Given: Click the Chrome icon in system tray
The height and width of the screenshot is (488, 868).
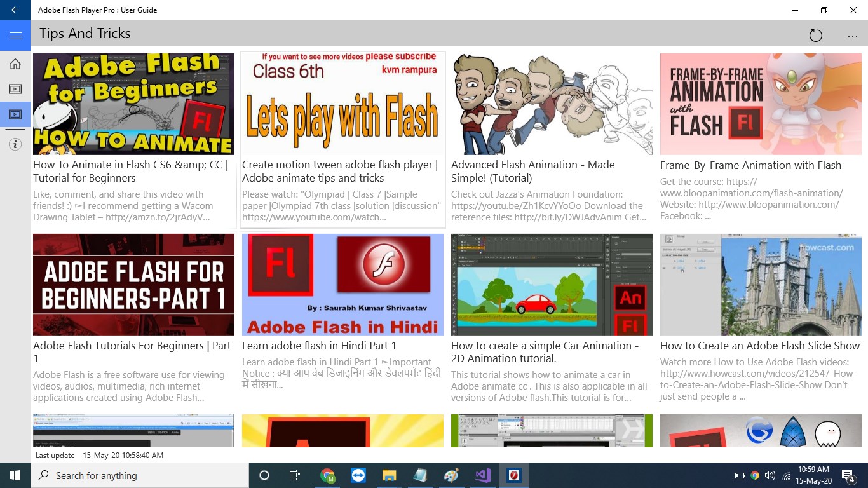Looking at the screenshot, I should (755, 475).
